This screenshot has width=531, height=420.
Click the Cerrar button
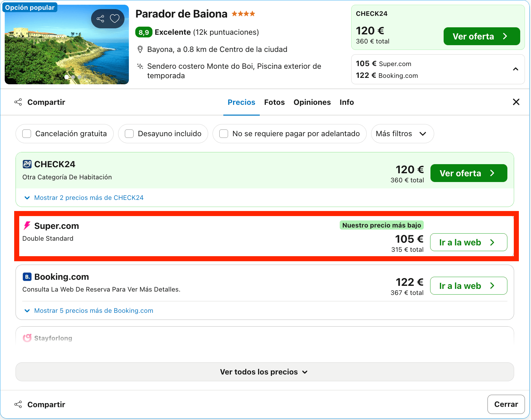coord(506,404)
